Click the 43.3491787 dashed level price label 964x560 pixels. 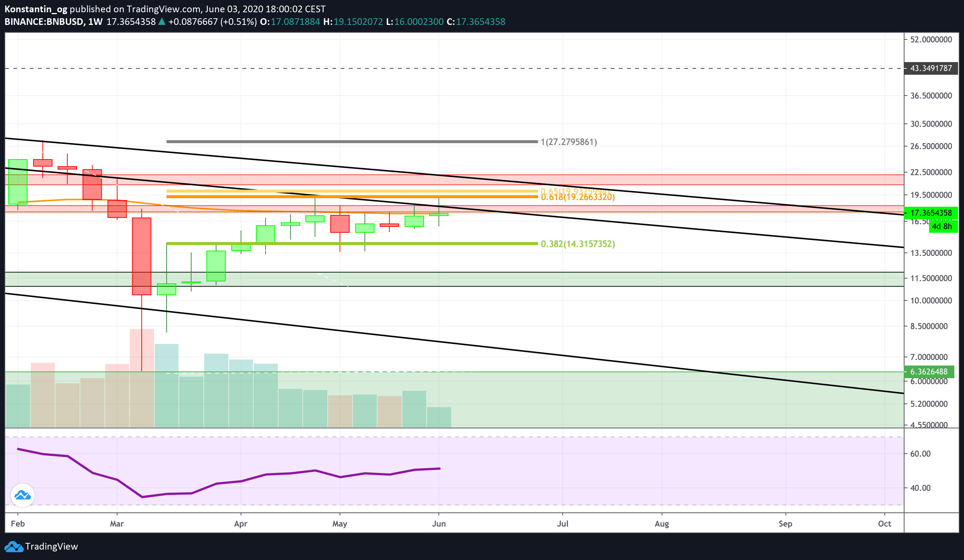931,68
